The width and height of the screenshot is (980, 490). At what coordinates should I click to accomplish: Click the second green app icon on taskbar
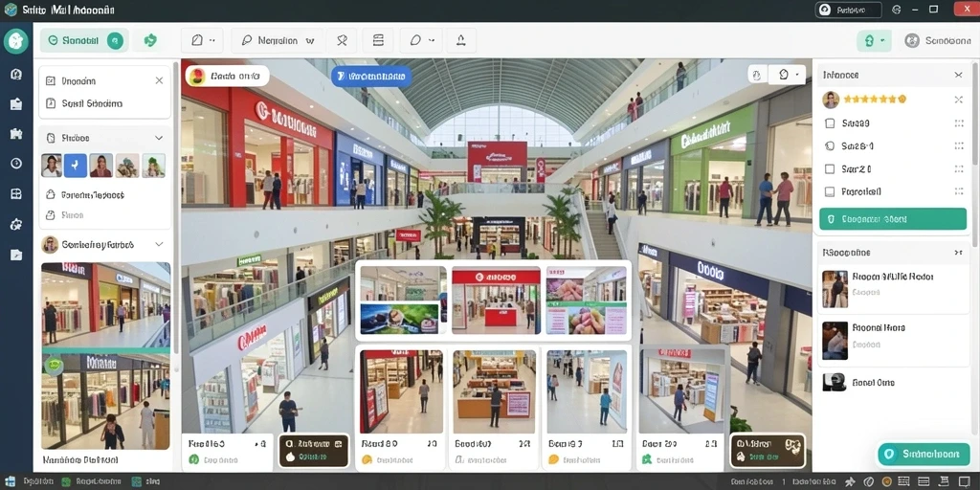(x=136, y=482)
